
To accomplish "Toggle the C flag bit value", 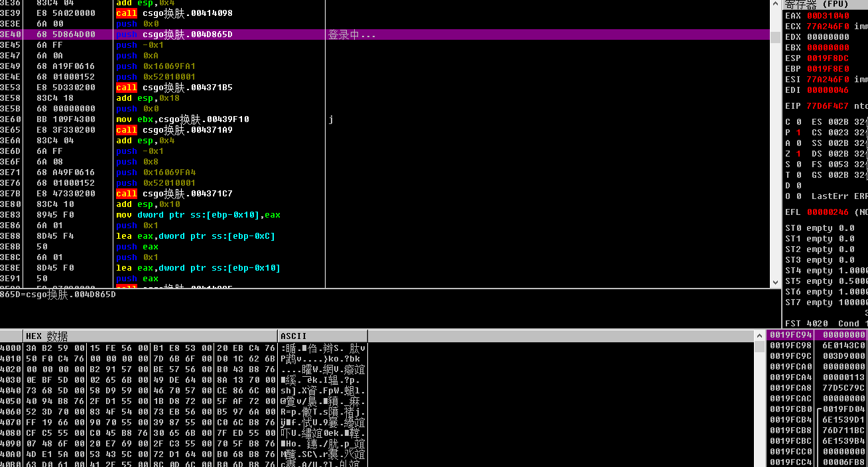I will click(x=798, y=122).
